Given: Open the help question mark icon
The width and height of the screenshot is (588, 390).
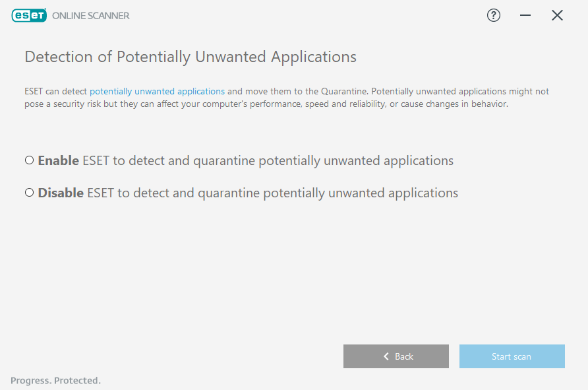Looking at the screenshot, I should [494, 15].
